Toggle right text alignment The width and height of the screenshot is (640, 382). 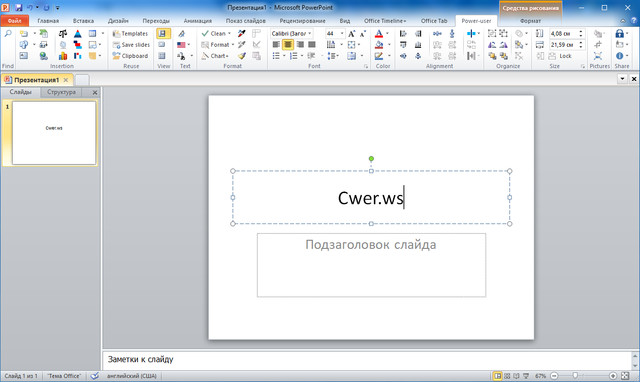(300, 45)
